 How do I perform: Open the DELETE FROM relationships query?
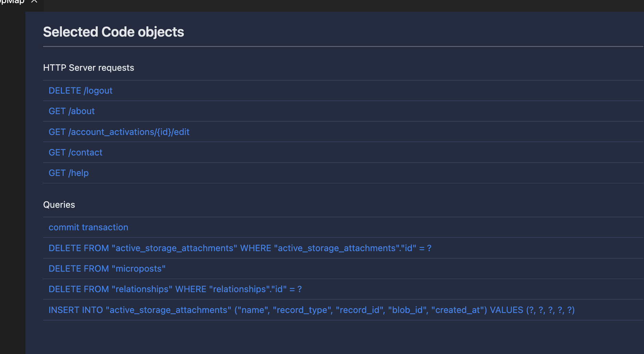pos(175,289)
